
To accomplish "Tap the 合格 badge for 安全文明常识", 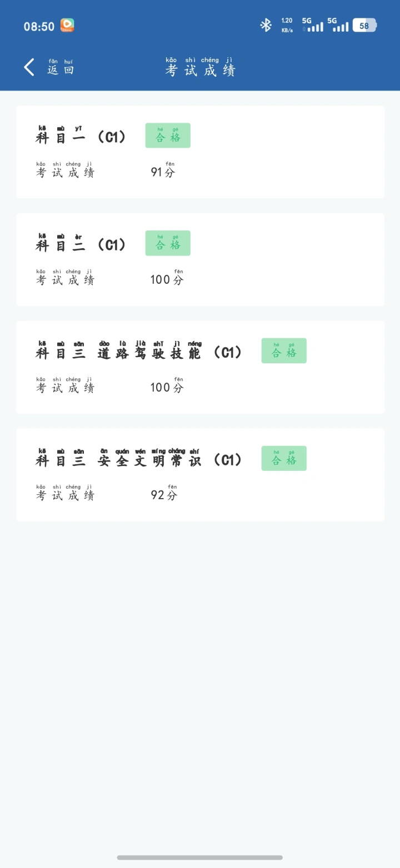I will [x=284, y=459].
